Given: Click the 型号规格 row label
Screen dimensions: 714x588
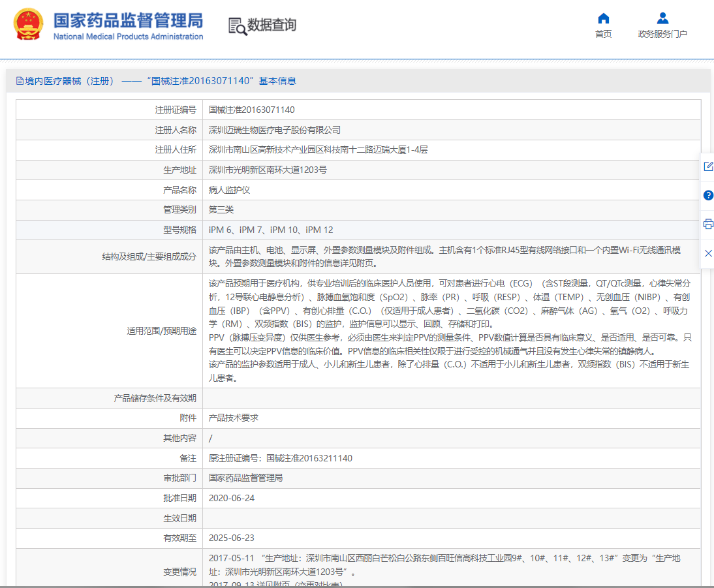Looking at the screenshot, I should coord(179,230).
